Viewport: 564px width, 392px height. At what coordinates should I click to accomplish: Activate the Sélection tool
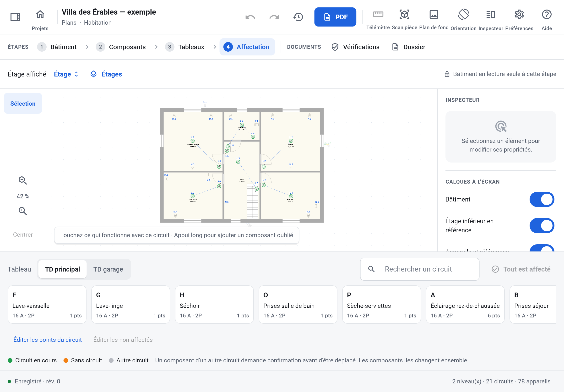pyautogui.click(x=23, y=103)
